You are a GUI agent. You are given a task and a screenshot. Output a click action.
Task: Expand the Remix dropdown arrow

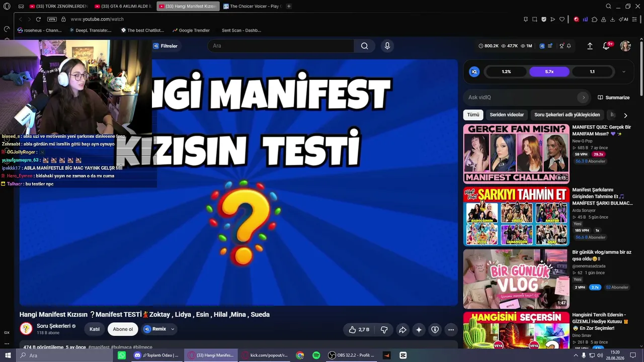pyautogui.click(x=173, y=329)
